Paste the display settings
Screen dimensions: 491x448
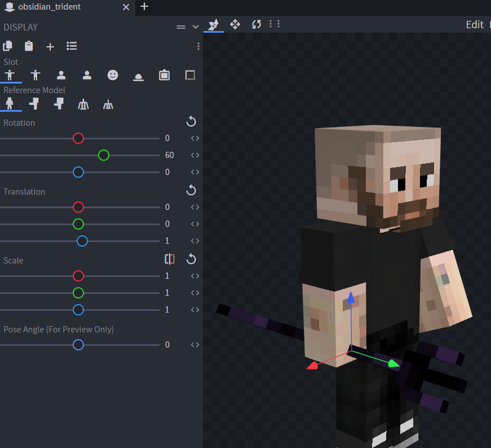click(29, 46)
